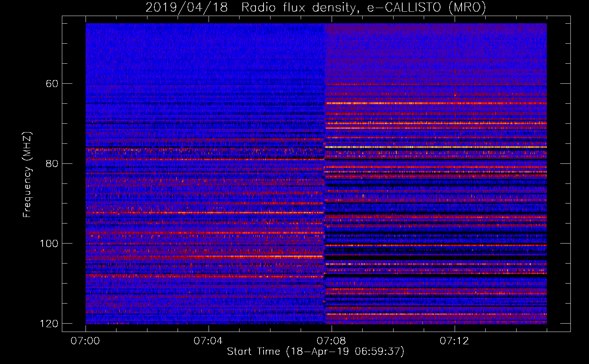Image resolution: width=589 pixels, height=364 pixels.
Task: Click the 07:00 time tick label
Action: point(86,341)
